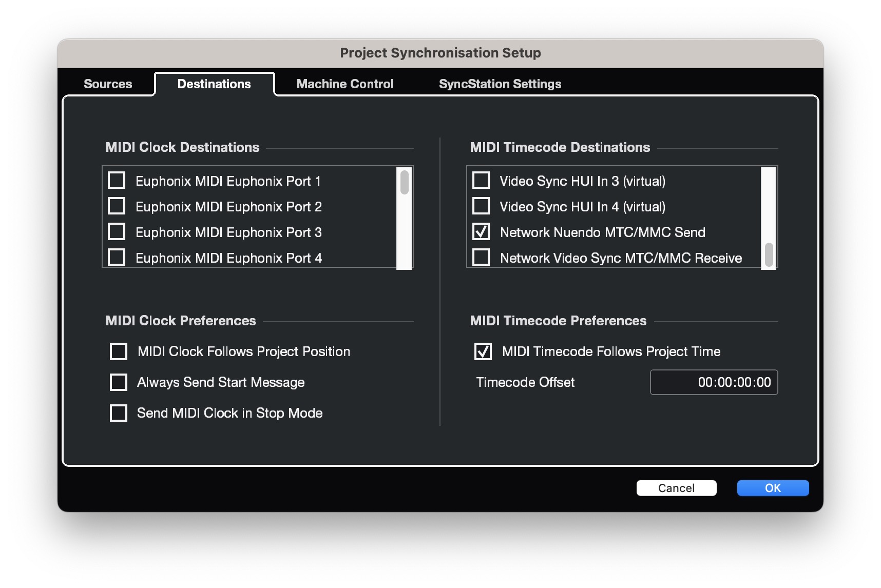Click the Euphonix MIDI Euphonix Port 1 label
881x588 pixels.
click(x=228, y=181)
